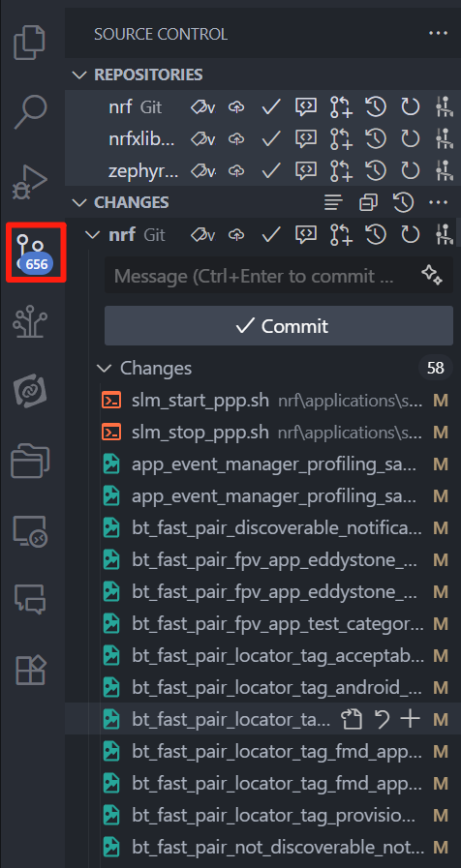
Task: Open the Search view in activity bar
Action: (32, 112)
